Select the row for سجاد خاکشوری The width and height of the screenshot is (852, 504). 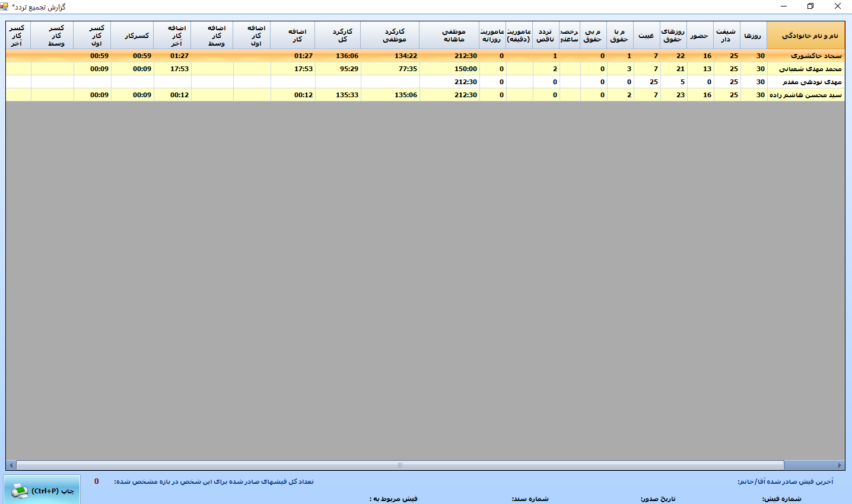805,56
